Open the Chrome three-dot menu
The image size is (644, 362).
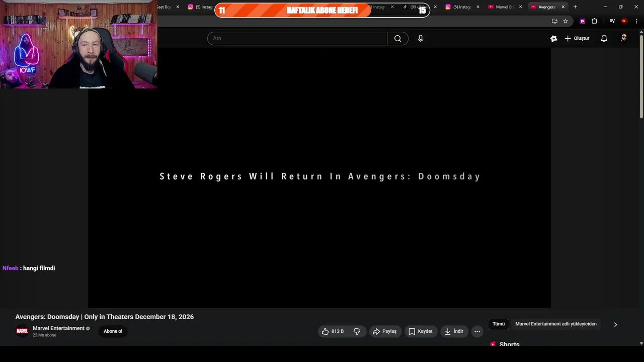[x=636, y=21]
